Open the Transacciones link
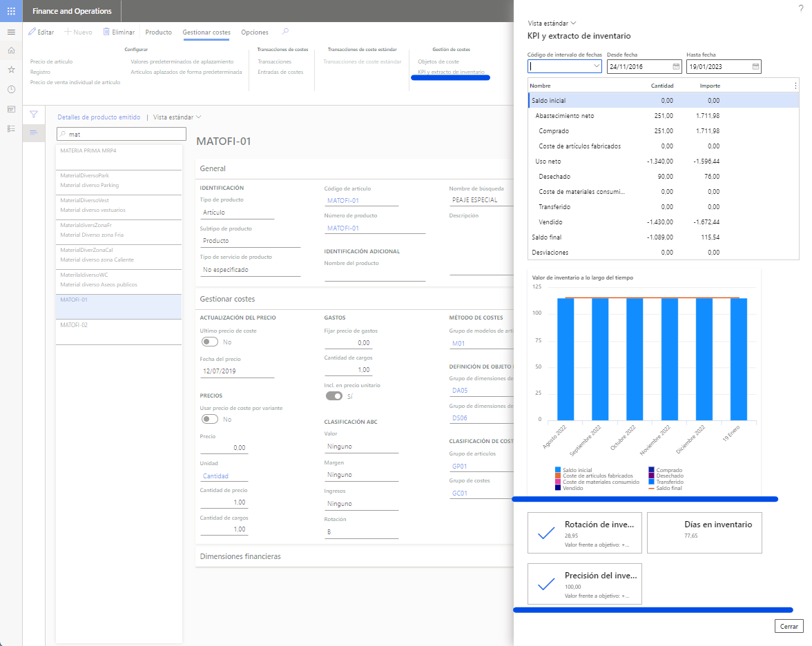The height and width of the screenshot is (646, 812). pyautogui.click(x=274, y=61)
